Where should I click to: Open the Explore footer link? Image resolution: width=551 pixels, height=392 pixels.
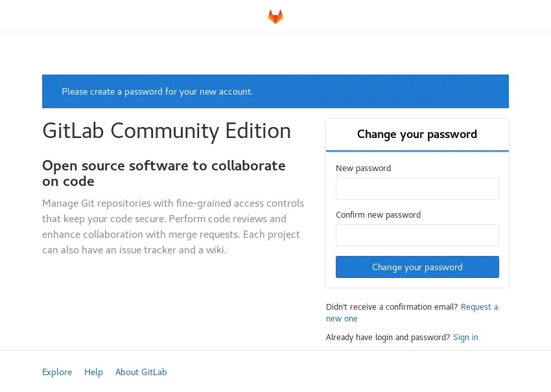[x=57, y=373]
